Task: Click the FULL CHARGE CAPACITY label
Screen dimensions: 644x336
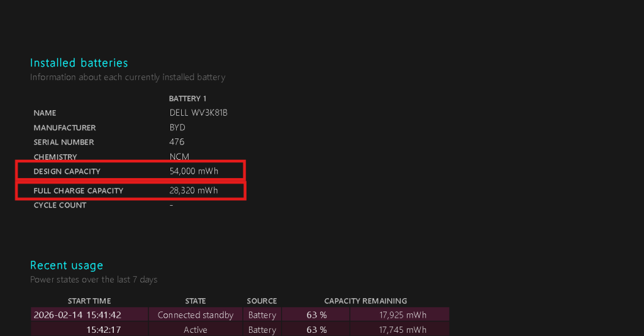Action: (x=78, y=191)
